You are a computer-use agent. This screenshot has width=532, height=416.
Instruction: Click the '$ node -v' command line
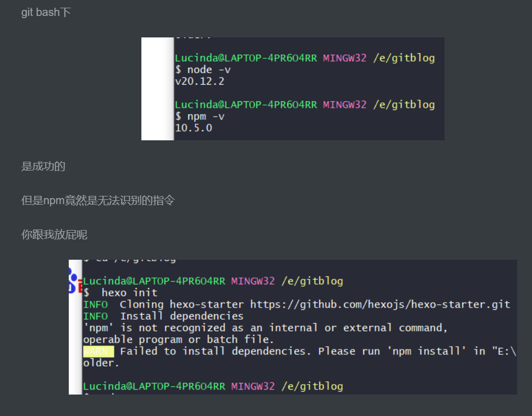pyautogui.click(x=203, y=70)
